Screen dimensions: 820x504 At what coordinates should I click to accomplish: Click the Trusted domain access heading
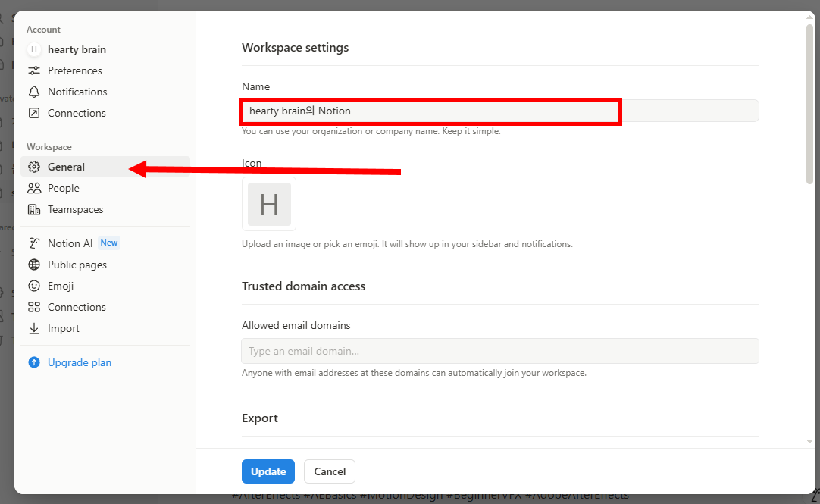[303, 286]
